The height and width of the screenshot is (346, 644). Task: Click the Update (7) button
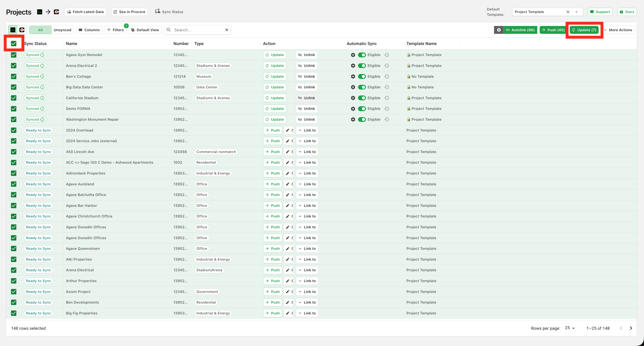pyautogui.click(x=584, y=30)
